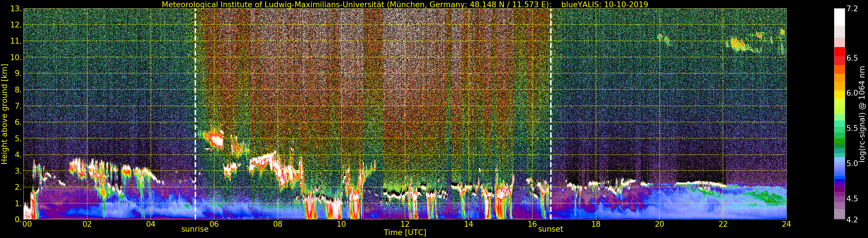This screenshot has width=868, height=238.
Task: Click the white top segment of the colorbar
Action: (839, 17)
